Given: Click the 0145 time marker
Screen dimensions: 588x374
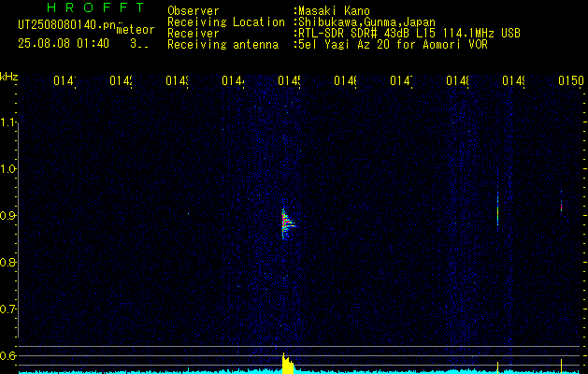Looking at the screenshot, I should [x=289, y=80].
